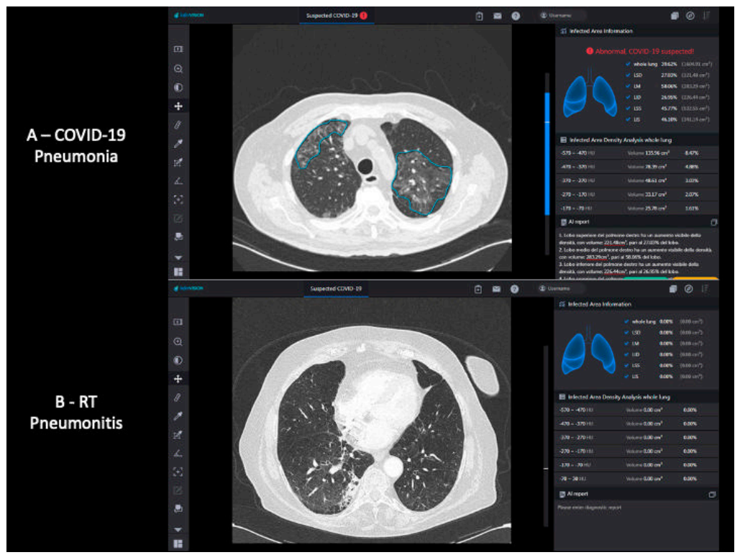Expand more tools arrow in lower toolbar

(178, 529)
